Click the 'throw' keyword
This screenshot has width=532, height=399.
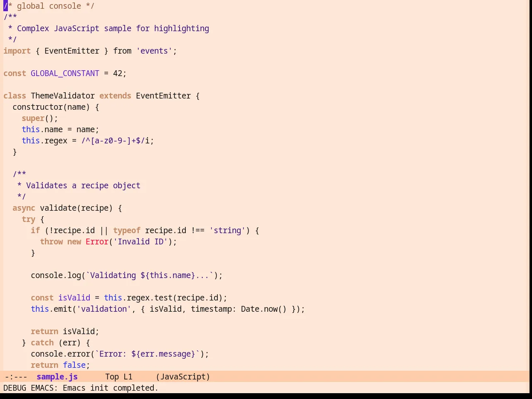coord(51,241)
